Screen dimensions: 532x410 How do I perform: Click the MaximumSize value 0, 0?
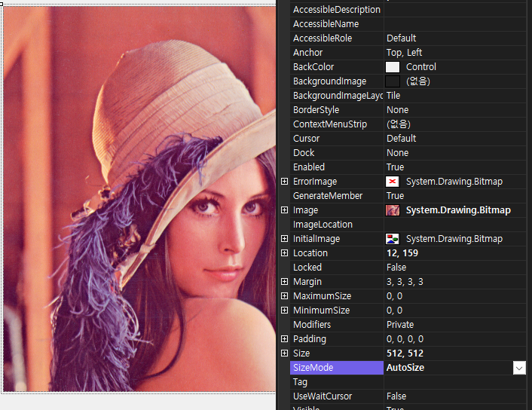(394, 296)
